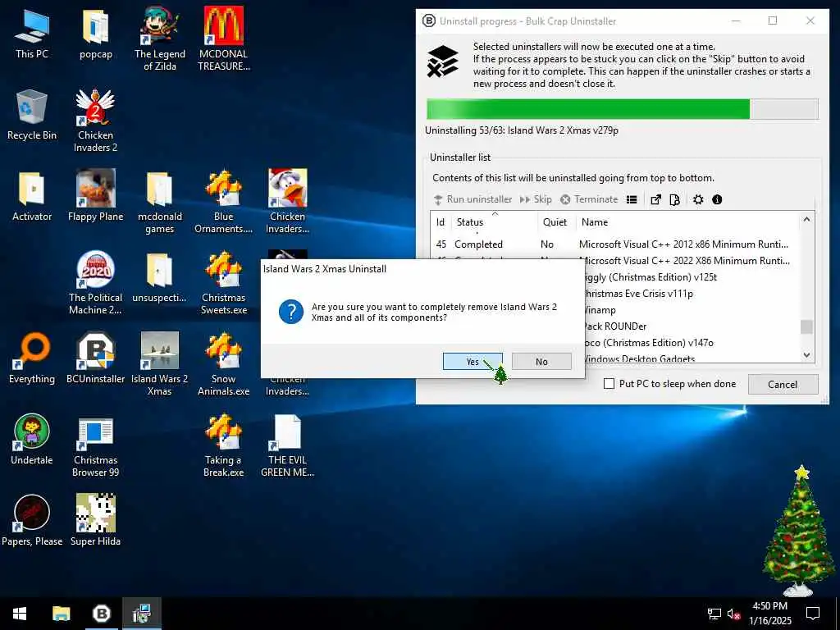Skip the current uninstaller
Image resolution: width=840 pixels, height=630 pixels.
coord(536,199)
